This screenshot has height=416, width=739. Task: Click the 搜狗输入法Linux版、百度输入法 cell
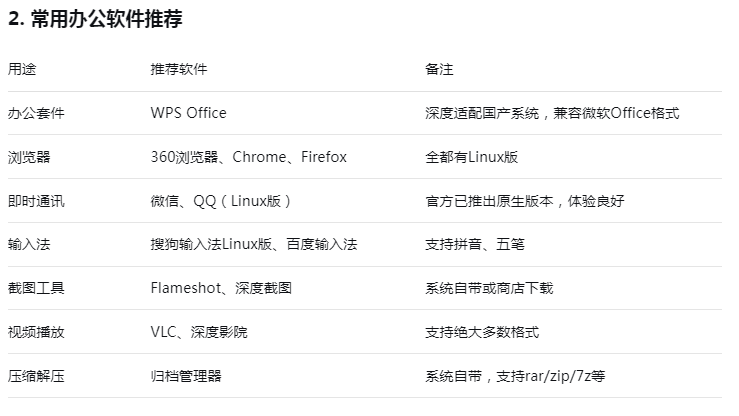[x=254, y=245]
